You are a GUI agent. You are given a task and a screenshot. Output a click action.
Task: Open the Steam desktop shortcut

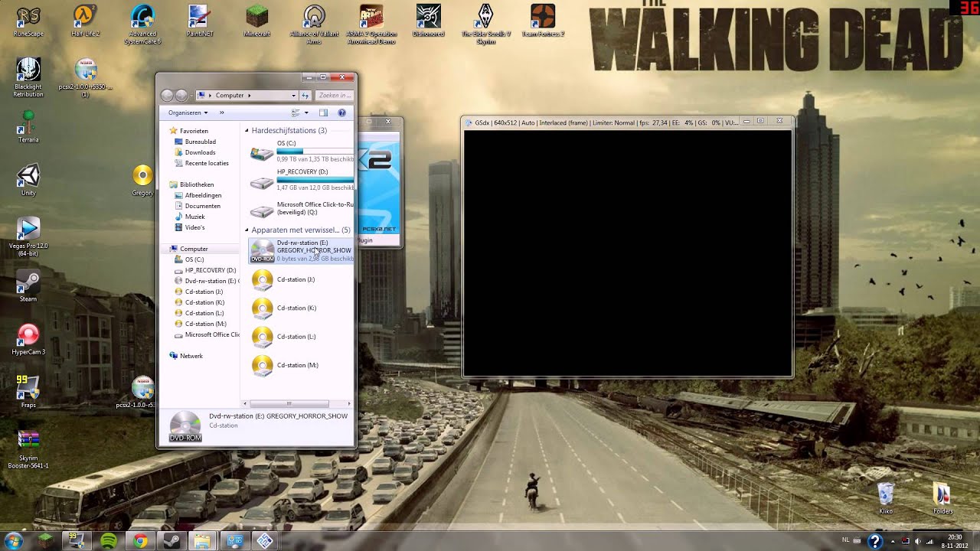28,286
